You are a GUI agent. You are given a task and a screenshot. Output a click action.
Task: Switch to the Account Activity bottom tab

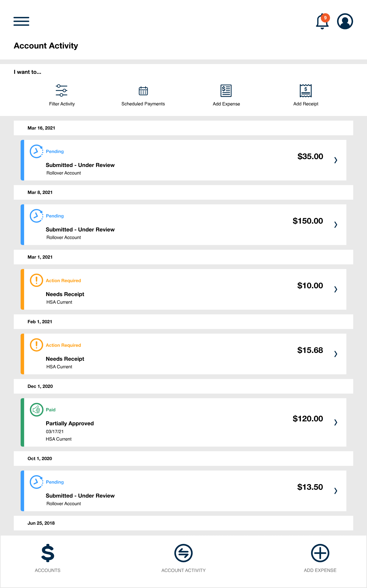click(183, 553)
